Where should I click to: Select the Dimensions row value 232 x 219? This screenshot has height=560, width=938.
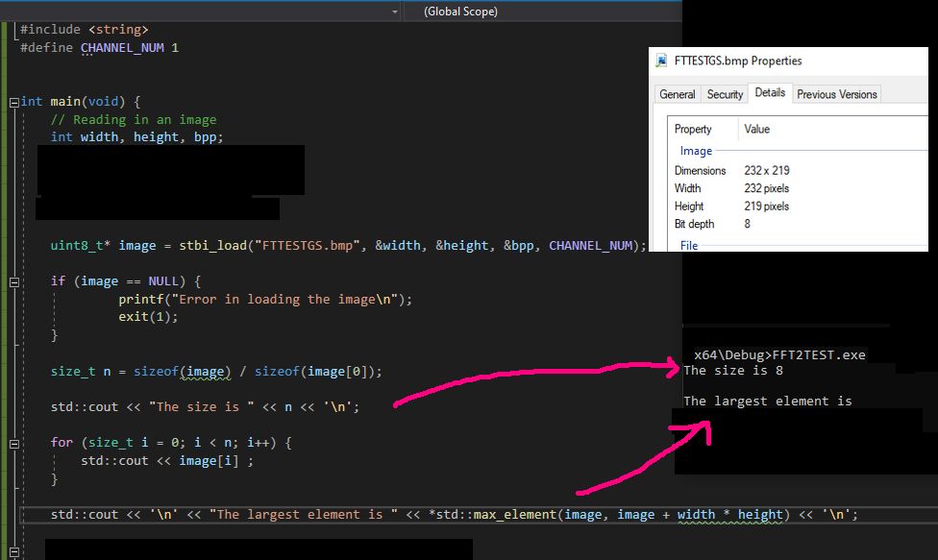click(767, 170)
